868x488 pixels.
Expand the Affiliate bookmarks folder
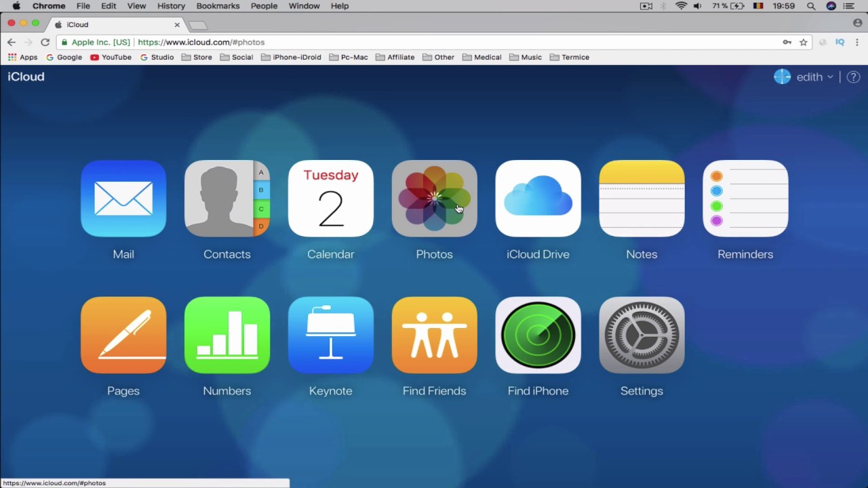pyautogui.click(x=395, y=58)
